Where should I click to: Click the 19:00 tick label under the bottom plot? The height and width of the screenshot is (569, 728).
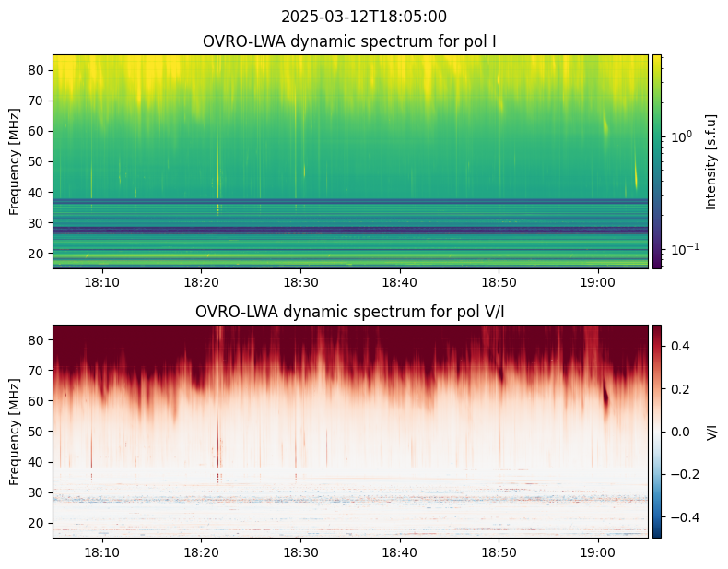tap(597, 552)
